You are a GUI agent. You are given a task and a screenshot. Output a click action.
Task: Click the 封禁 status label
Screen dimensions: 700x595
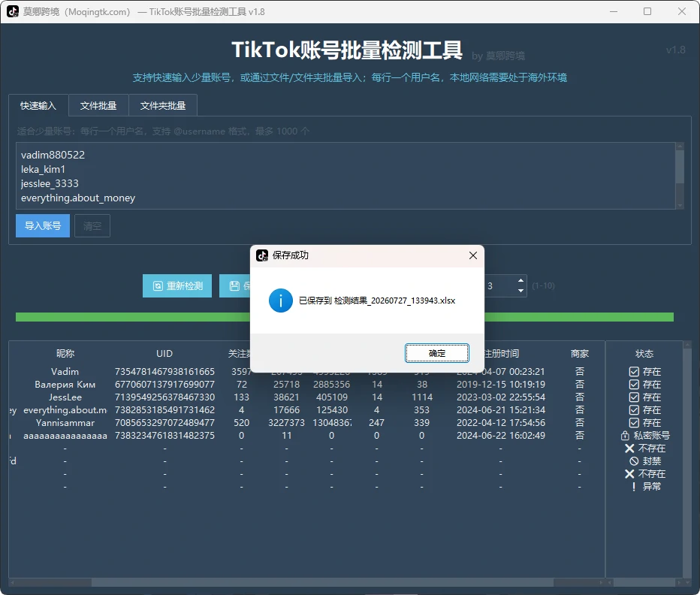(x=652, y=461)
